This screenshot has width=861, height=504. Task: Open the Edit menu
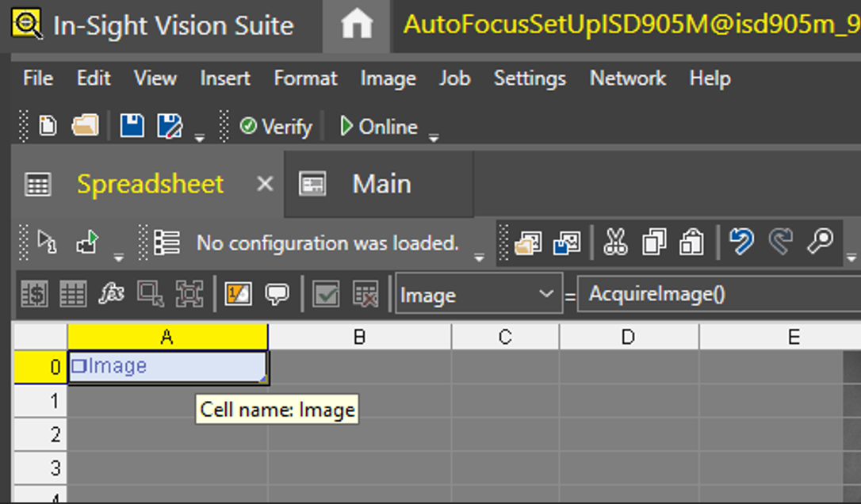coord(94,78)
